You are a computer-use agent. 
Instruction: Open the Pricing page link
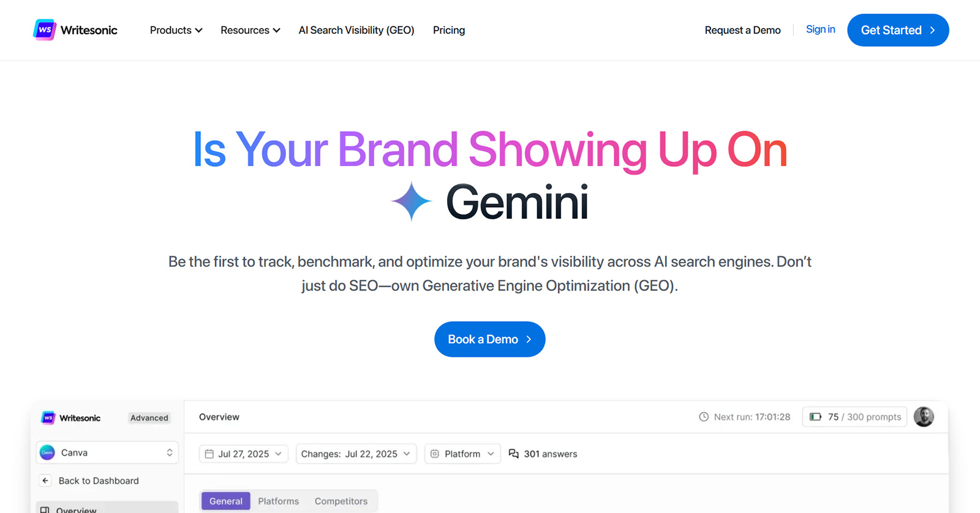point(449,30)
